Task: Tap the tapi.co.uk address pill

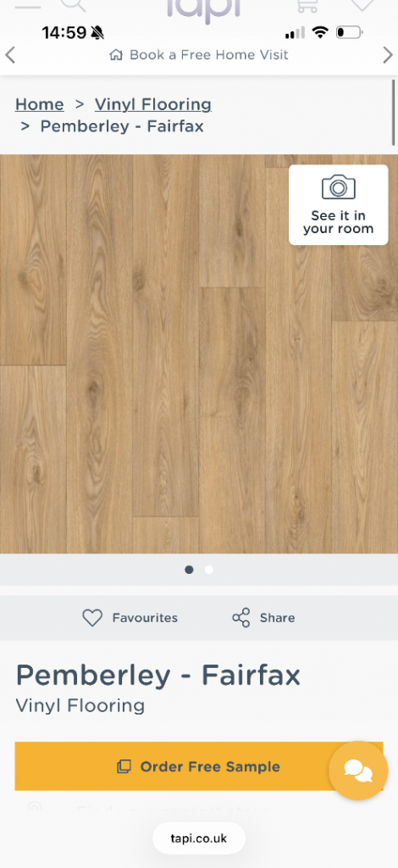Action: (x=199, y=838)
